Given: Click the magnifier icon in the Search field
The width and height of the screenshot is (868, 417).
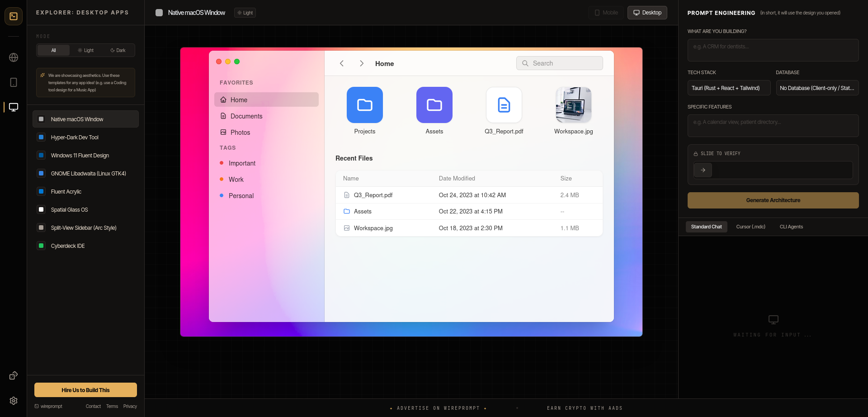Looking at the screenshot, I should (525, 63).
